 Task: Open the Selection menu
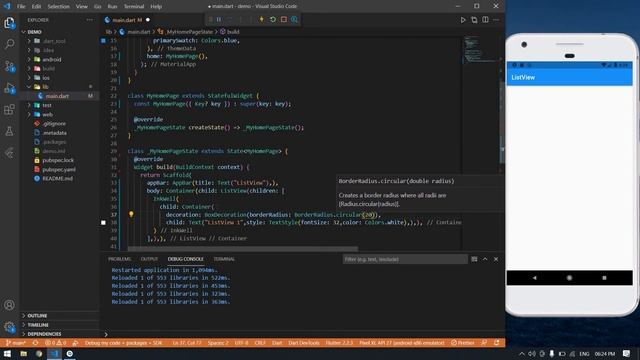point(58,6)
